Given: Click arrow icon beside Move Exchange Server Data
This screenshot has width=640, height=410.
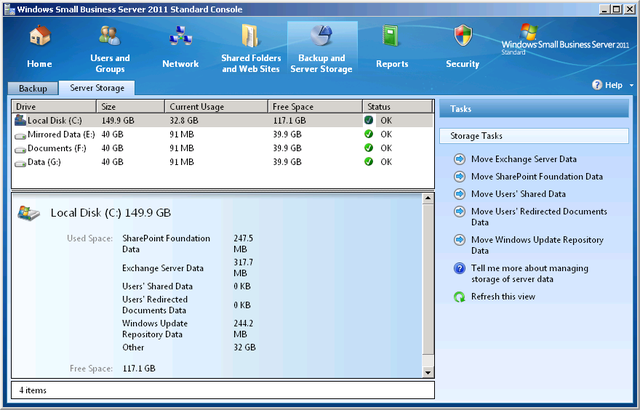Looking at the screenshot, I should (x=460, y=159).
